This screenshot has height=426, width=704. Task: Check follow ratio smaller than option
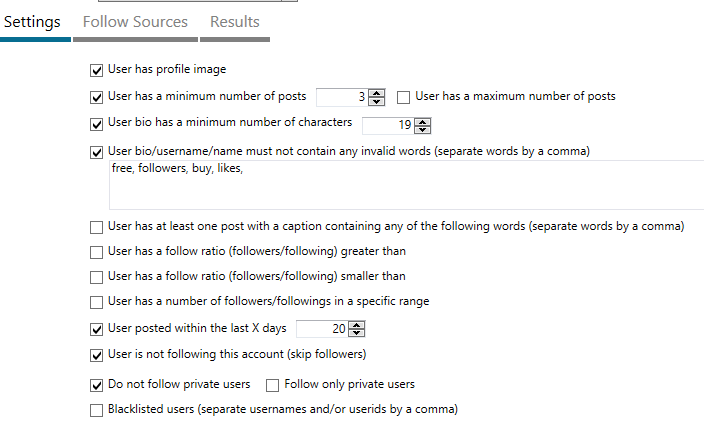tap(97, 278)
